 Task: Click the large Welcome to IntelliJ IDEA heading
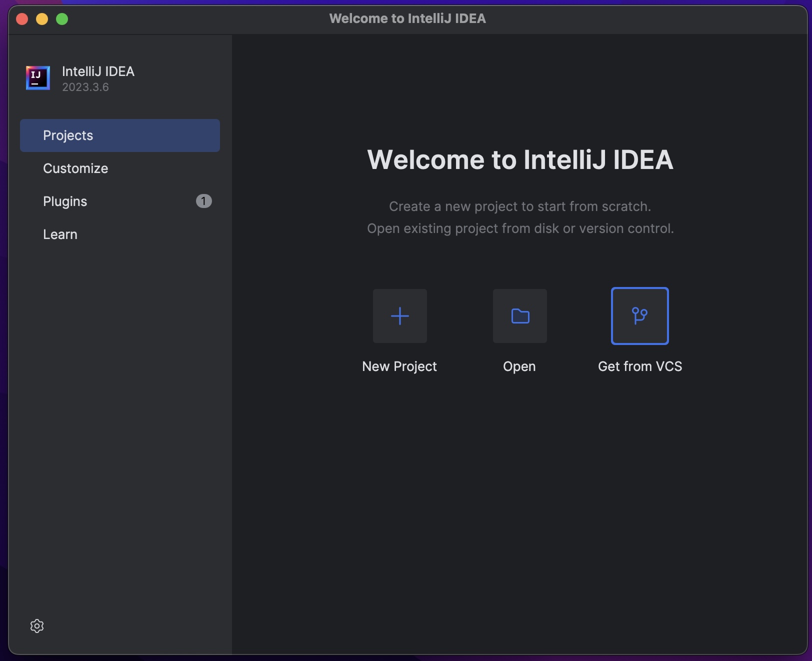(x=520, y=159)
